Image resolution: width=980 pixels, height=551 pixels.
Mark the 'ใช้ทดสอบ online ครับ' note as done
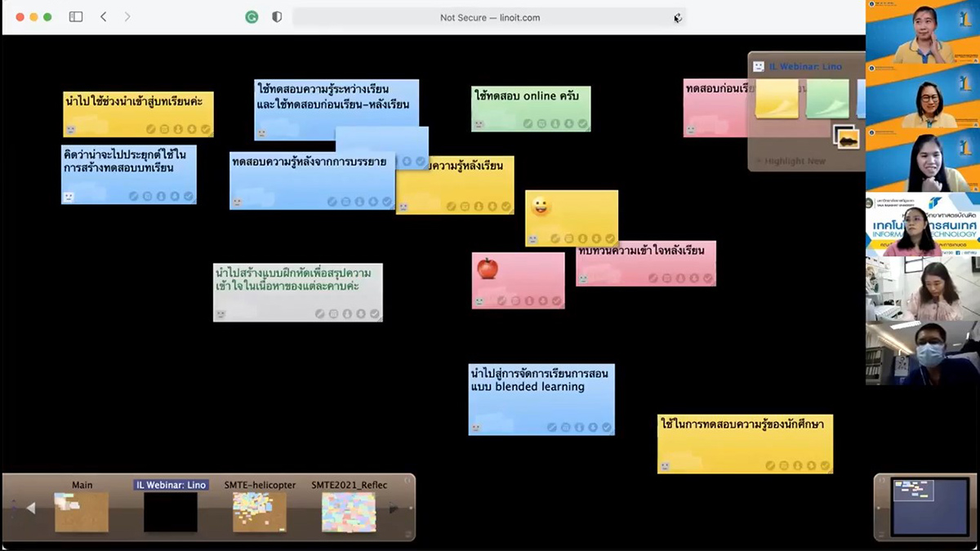tap(583, 124)
